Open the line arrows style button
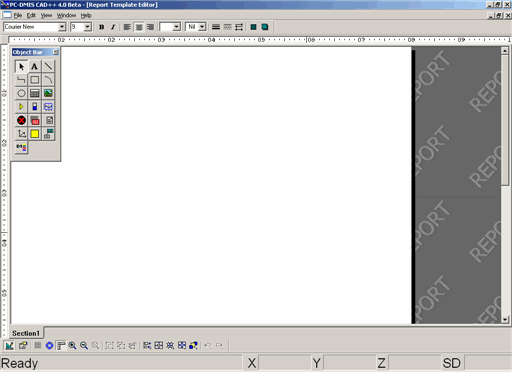Screen dimensions: 512x372 click(239, 27)
